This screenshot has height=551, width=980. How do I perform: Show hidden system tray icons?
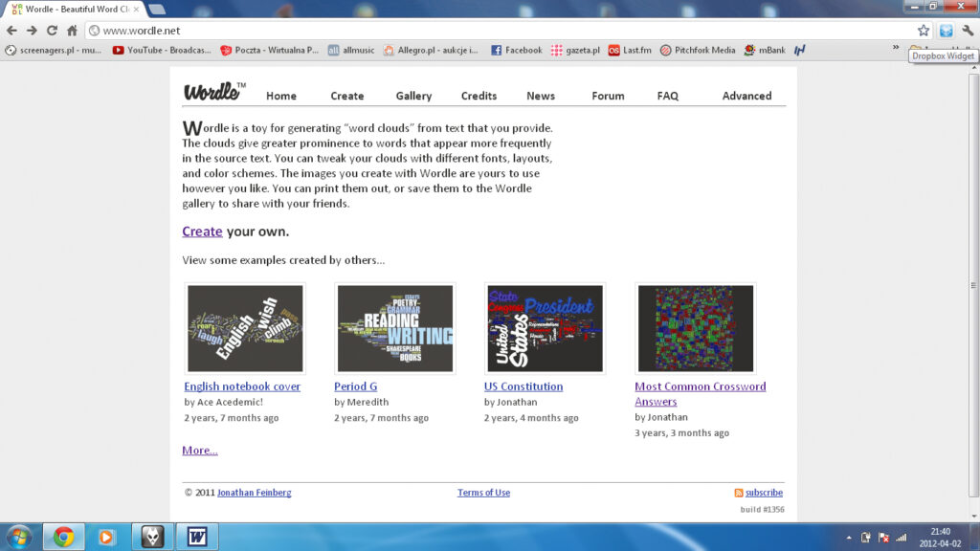click(x=848, y=537)
